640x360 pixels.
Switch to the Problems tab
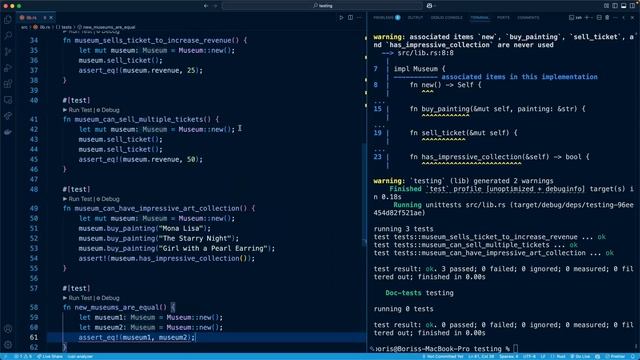click(x=387, y=18)
